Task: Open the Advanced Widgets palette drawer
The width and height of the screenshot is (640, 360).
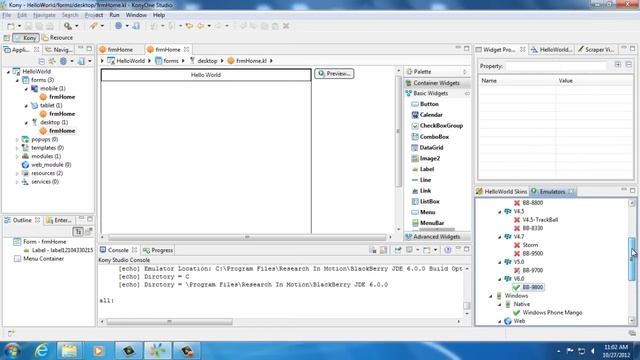Action: (x=437, y=237)
